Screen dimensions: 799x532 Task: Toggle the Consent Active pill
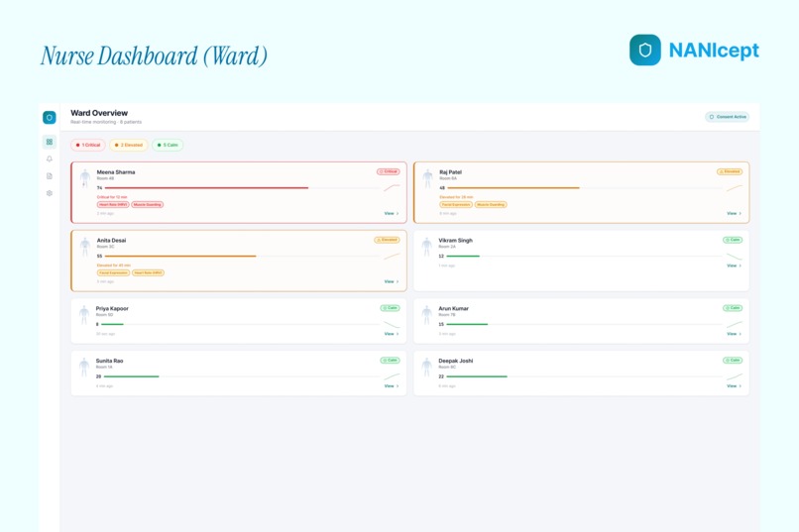tap(728, 117)
